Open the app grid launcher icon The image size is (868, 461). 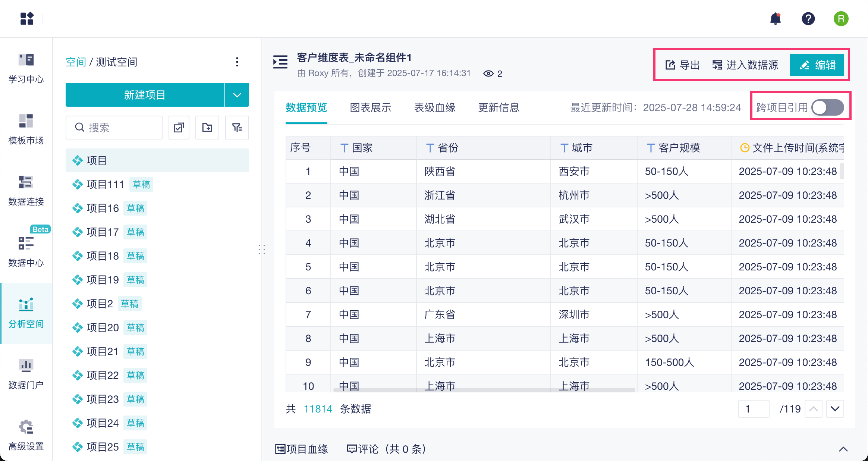tap(27, 18)
